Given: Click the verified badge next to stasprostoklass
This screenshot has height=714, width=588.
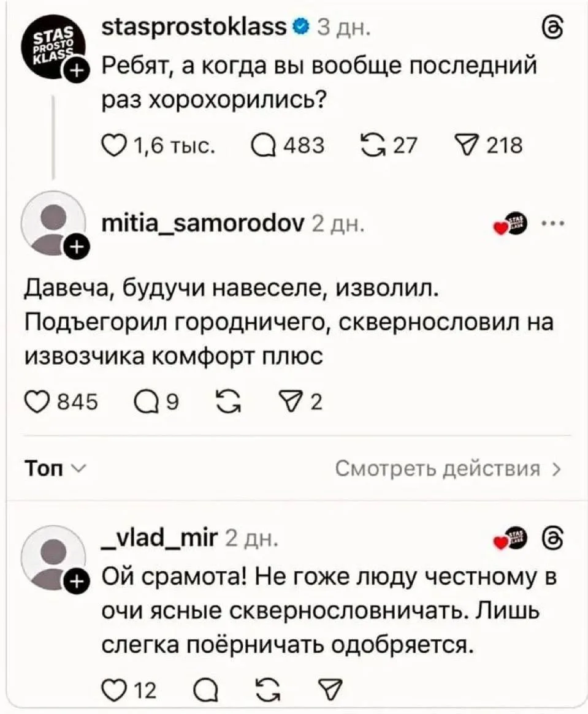Looking at the screenshot, I should pos(300,26).
